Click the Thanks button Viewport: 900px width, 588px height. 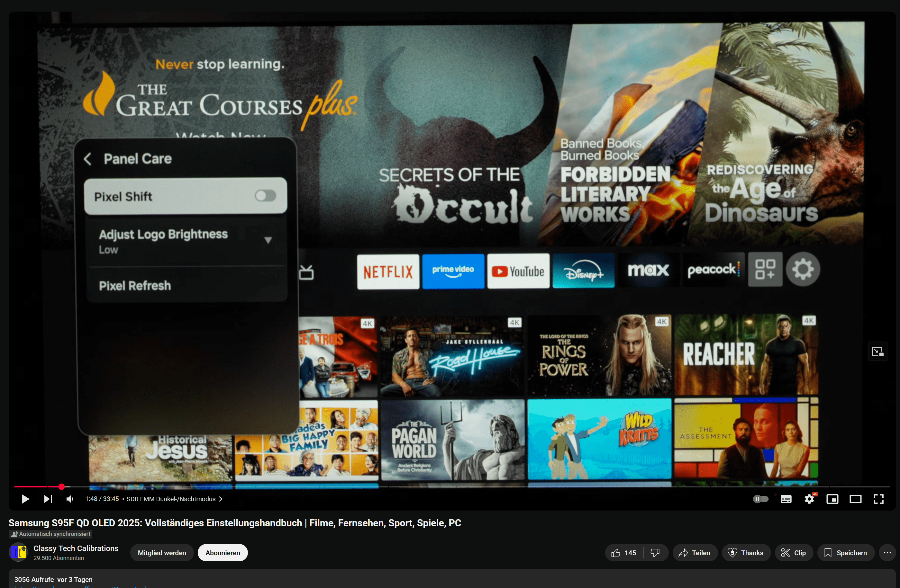pyautogui.click(x=746, y=553)
